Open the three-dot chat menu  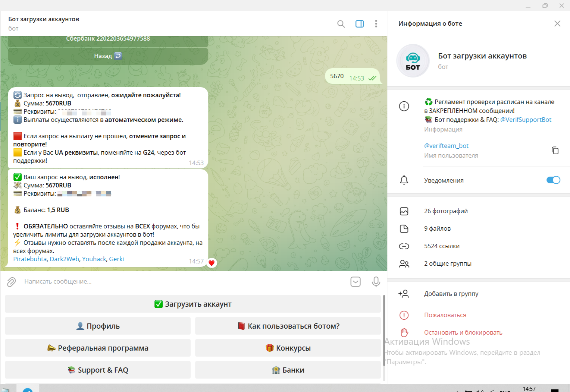click(376, 24)
